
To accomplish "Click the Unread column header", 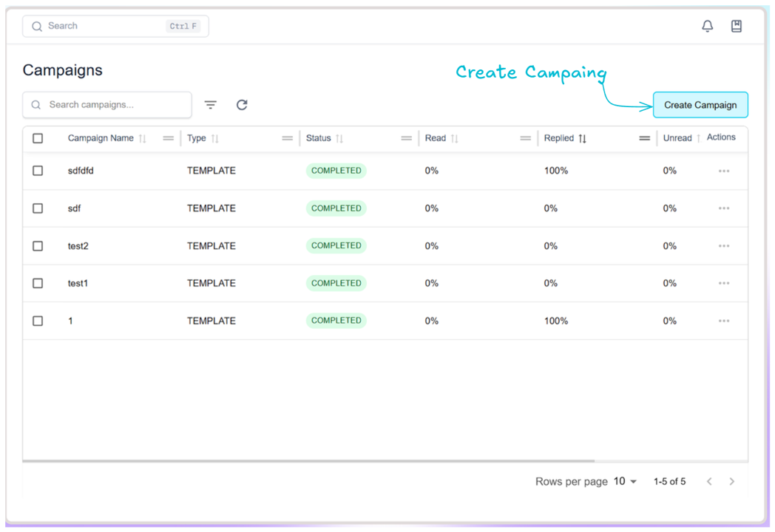I will coord(677,138).
